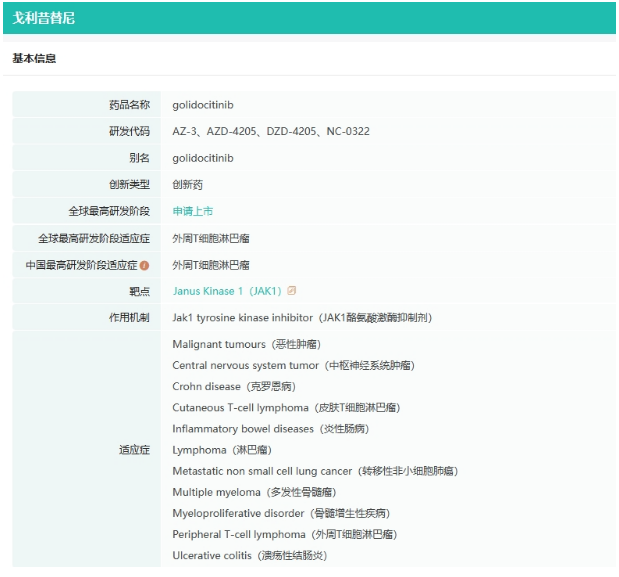Screen dimensions: 619x577
Task: Select the 戈利昔替尼 page title header
Action: pos(44,18)
